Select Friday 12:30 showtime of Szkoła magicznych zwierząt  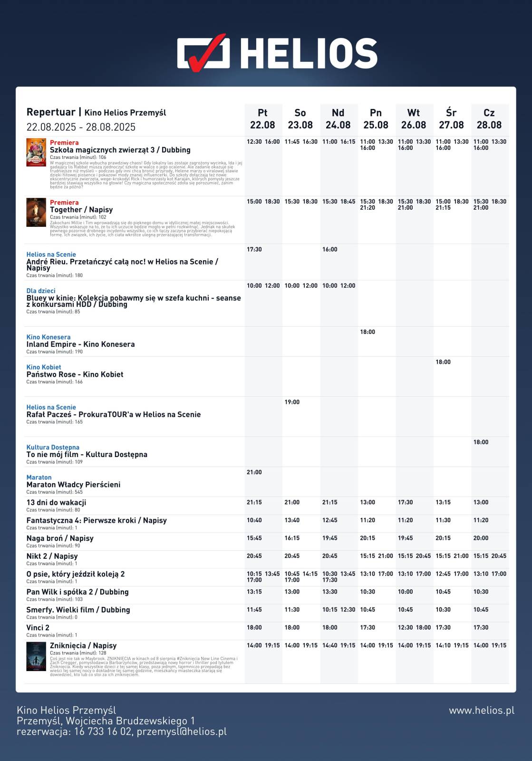pos(254,142)
